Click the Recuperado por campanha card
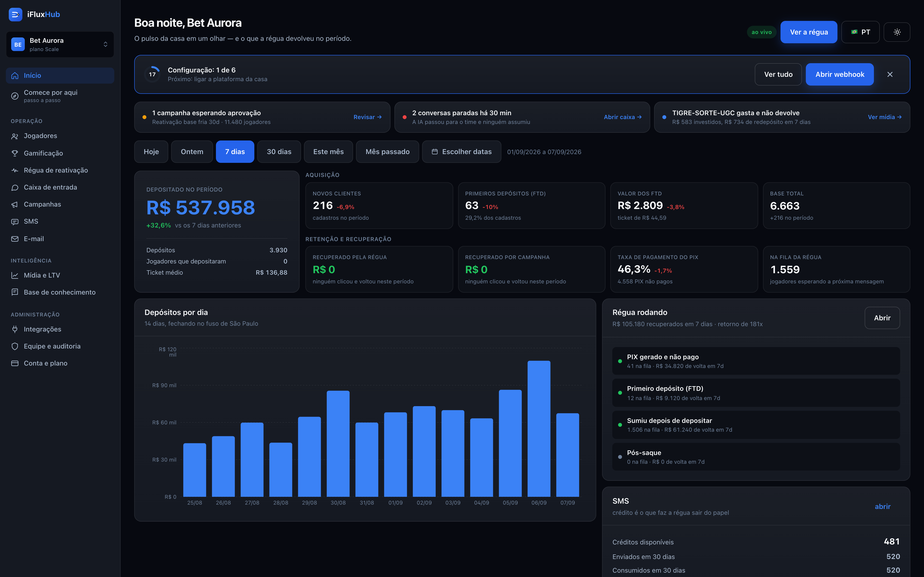 [x=531, y=269]
